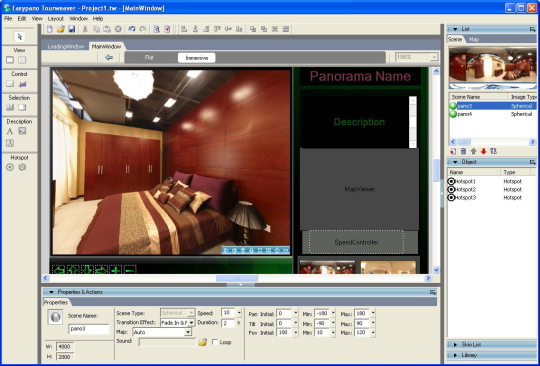Open the File menu
540x366 pixels.
coord(8,19)
